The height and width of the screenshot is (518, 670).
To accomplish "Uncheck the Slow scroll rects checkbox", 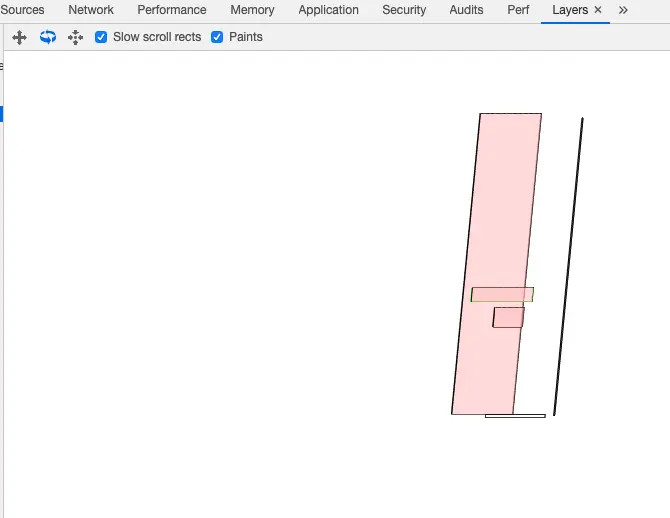I will tap(101, 37).
